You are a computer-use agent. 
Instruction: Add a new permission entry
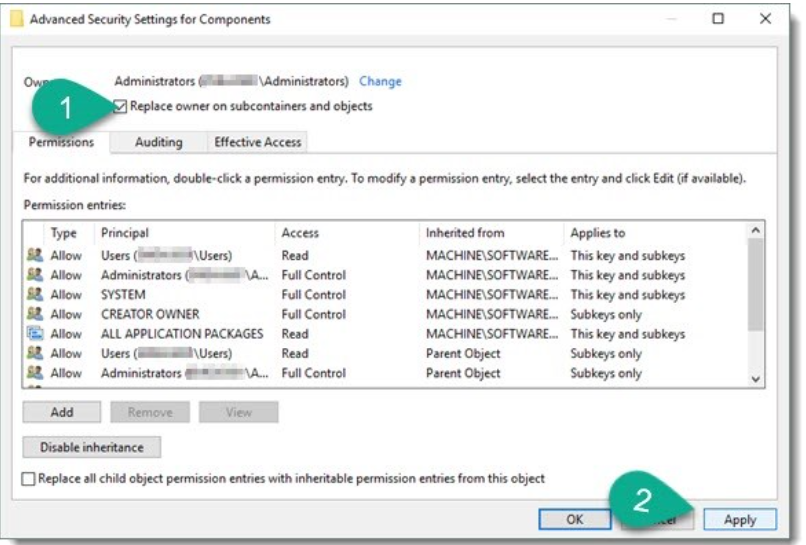62,412
